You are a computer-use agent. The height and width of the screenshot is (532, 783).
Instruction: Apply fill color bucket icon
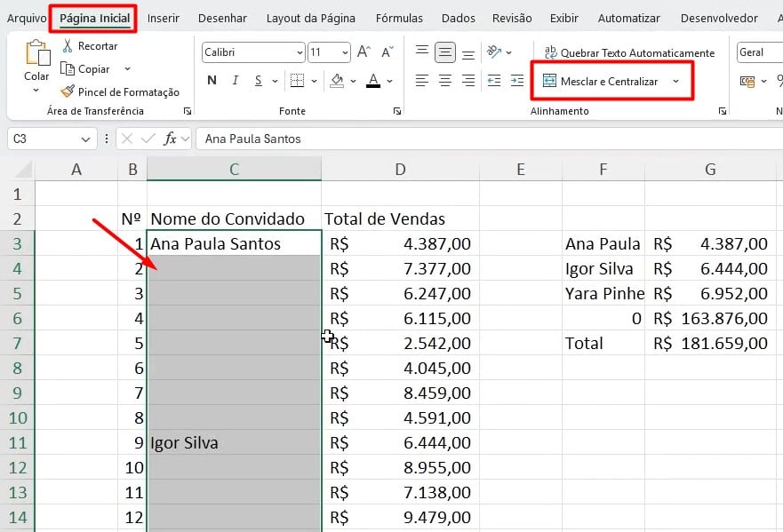[337, 80]
